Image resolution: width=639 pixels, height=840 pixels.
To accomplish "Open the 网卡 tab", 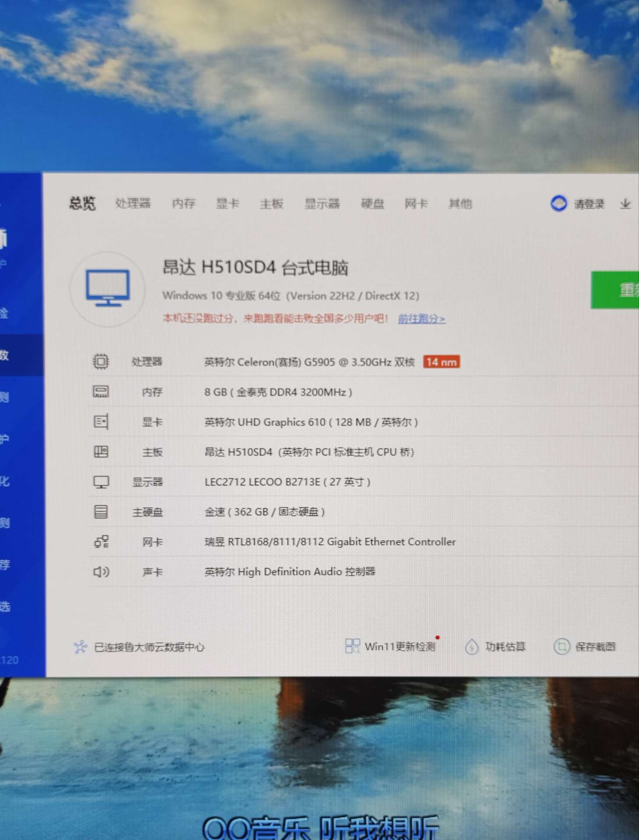I will pos(416,203).
